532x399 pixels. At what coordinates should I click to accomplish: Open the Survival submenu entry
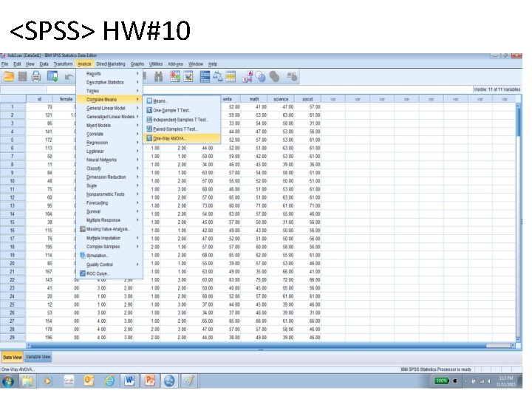[x=109, y=212]
